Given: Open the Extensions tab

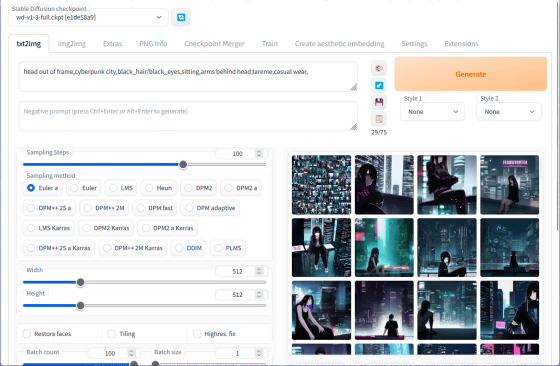Looking at the screenshot, I should pos(461,44).
